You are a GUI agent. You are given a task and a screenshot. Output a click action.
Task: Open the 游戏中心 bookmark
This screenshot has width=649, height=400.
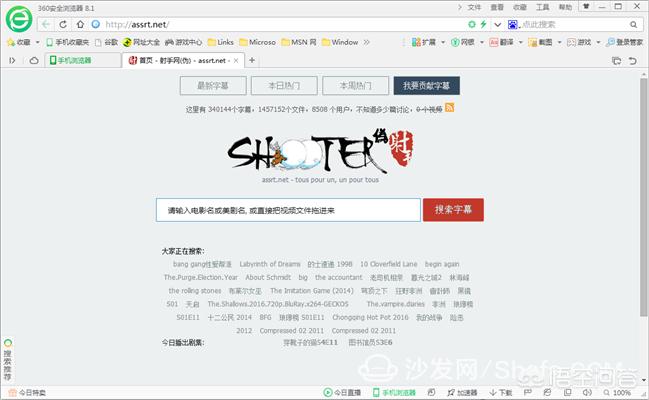183,42
